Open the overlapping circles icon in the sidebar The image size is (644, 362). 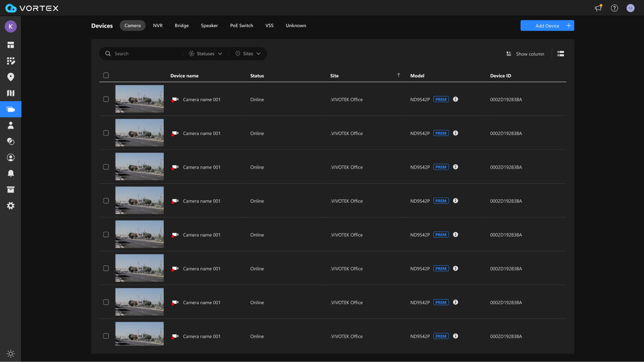coord(11,141)
